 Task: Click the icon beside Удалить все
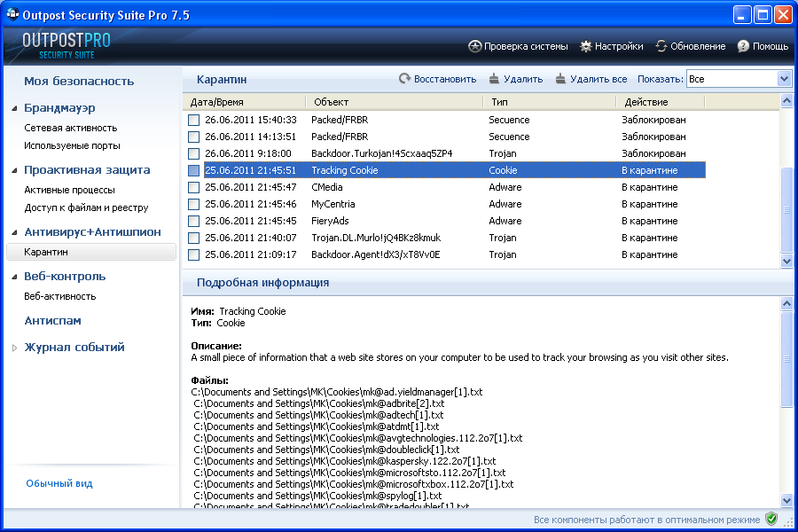(x=560, y=79)
